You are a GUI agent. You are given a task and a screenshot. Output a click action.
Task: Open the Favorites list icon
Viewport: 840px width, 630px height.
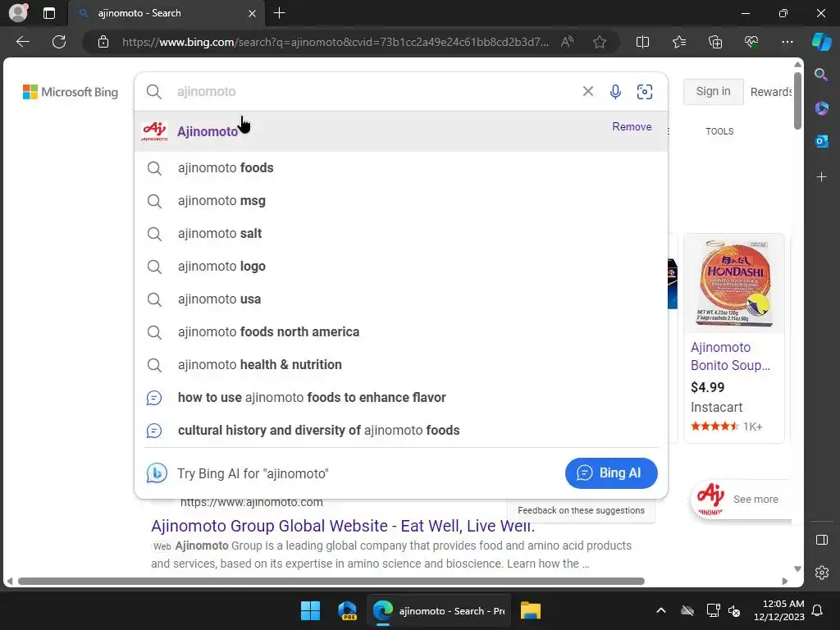tap(678, 42)
